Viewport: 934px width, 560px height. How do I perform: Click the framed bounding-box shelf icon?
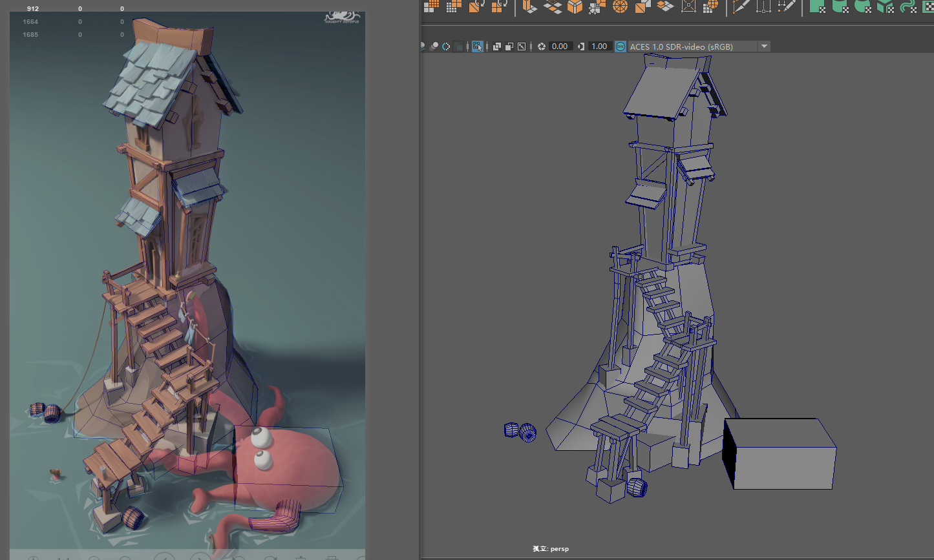(688, 6)
